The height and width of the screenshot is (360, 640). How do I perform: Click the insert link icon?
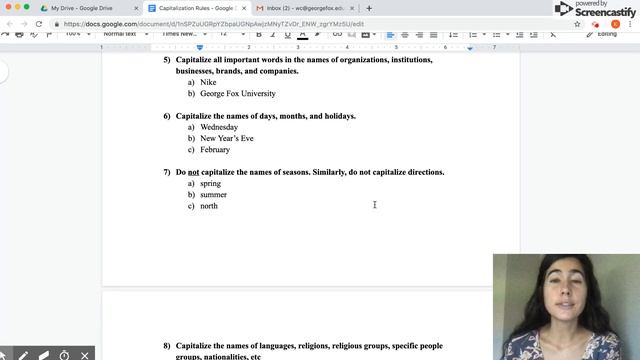click(x=337, y=35)
